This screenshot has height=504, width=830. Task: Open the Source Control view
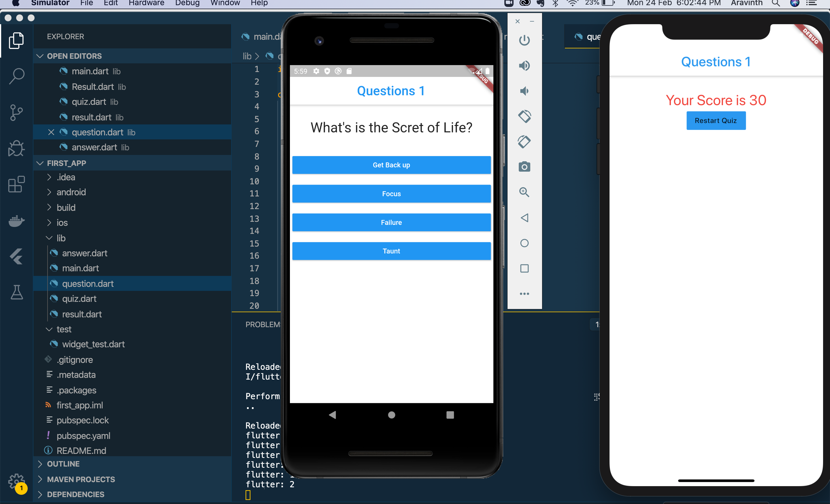point(16,112)
